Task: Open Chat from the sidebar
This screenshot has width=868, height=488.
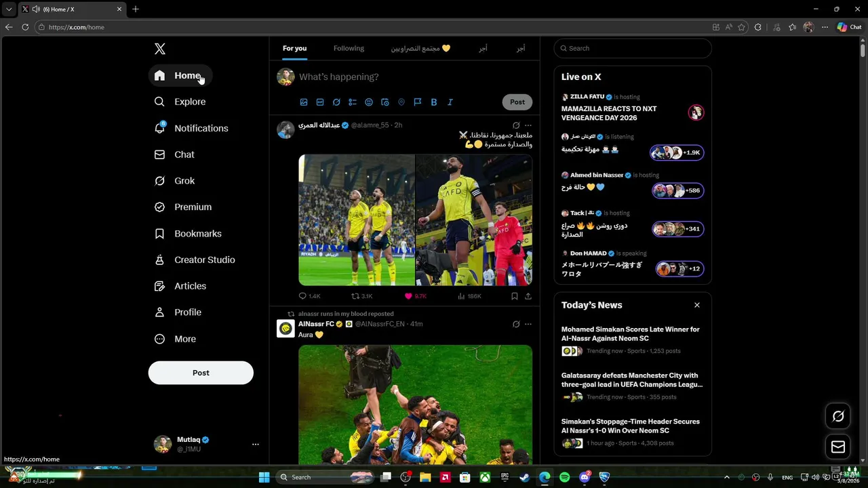Action: click(x=174, y=155)
